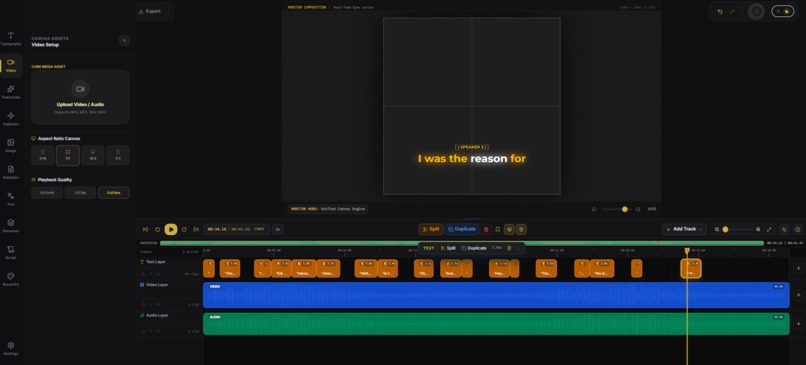Click the location pin icon in toolbar
The image size is (806, 365).
[521, 229]
